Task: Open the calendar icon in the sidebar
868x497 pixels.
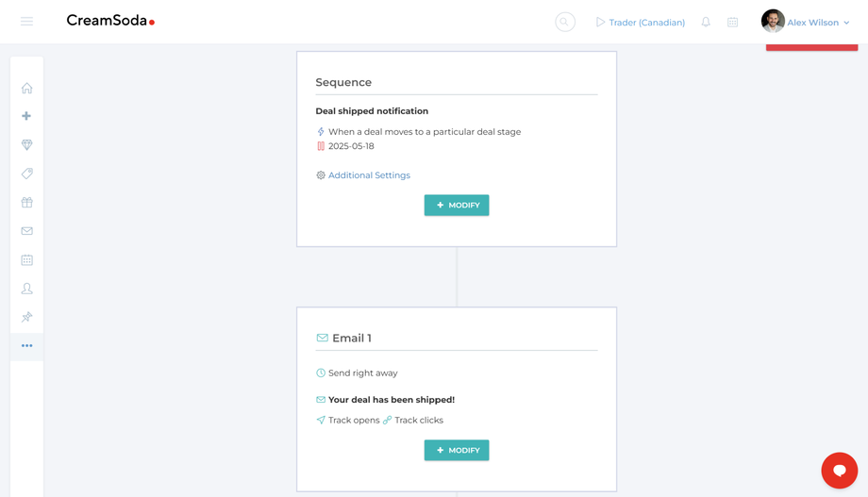Action: pyautogui.click(x=26, y=259)
